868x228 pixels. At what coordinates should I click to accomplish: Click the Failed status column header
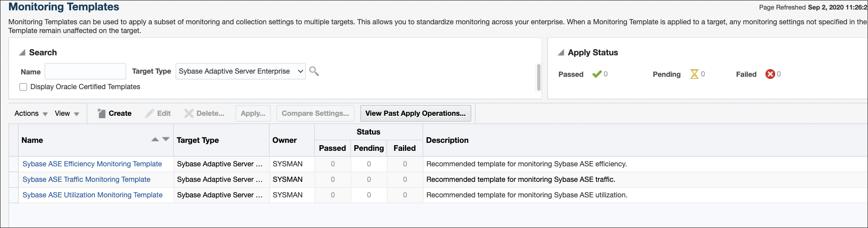tap(405, 148)
